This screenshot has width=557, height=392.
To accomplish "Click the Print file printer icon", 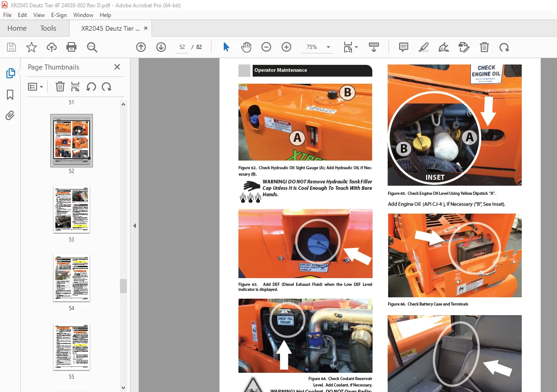I will point(71,47).
